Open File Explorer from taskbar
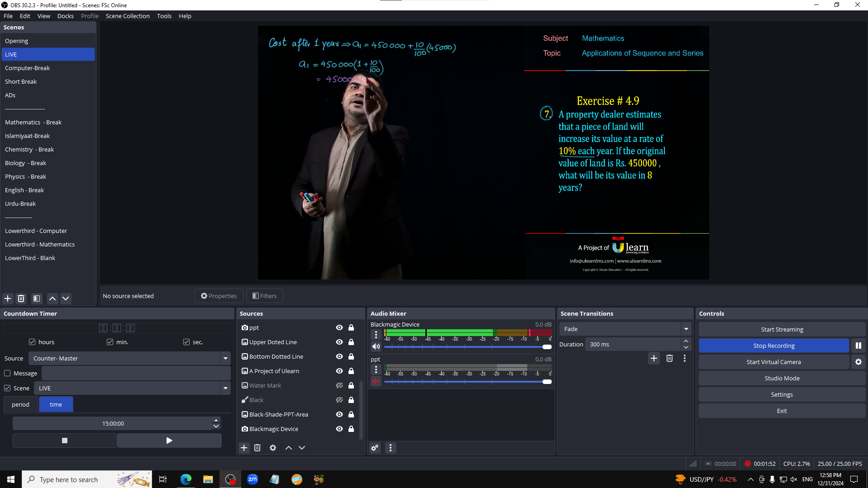The image size is (868, 488). point(208,479)
